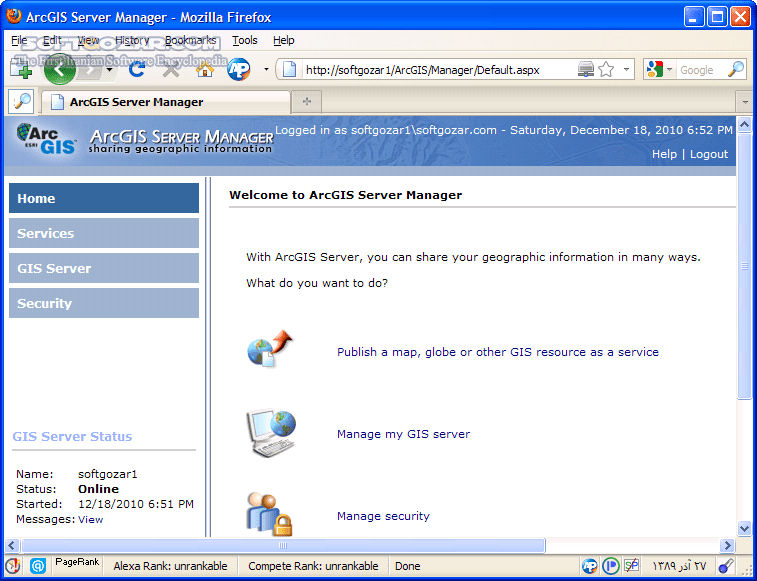
Task: Go to the browser Home page icon
Action: [205, 70]
